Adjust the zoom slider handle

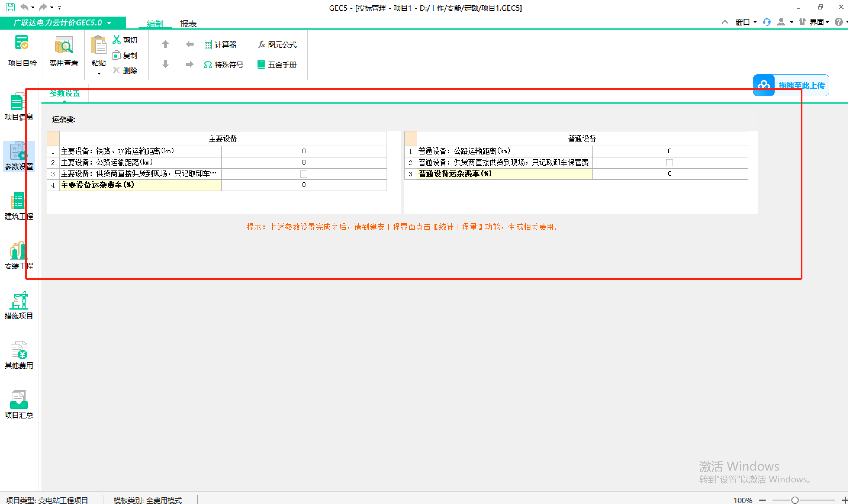[x=795, y=500]
